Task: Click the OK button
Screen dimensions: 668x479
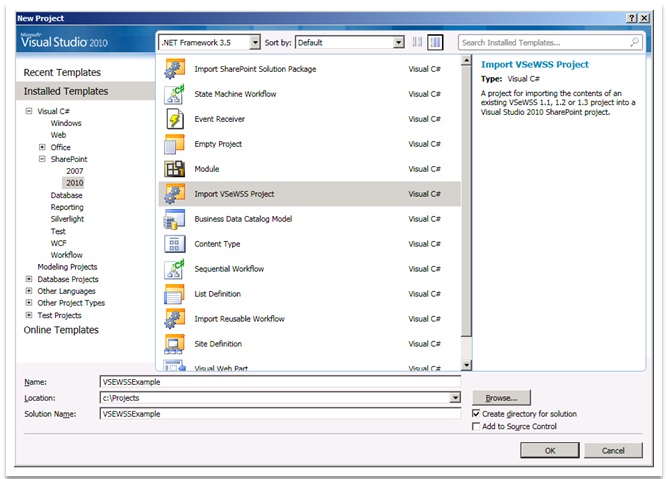Action: 550,450
